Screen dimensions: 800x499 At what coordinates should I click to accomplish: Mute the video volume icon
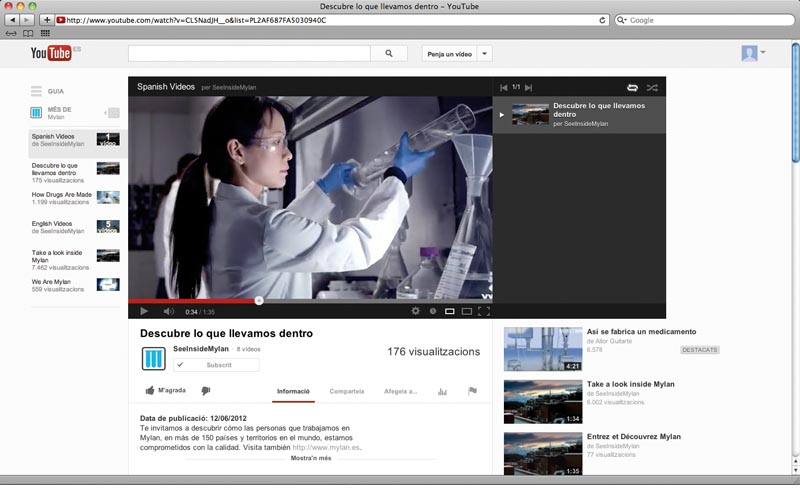[168, 311]
